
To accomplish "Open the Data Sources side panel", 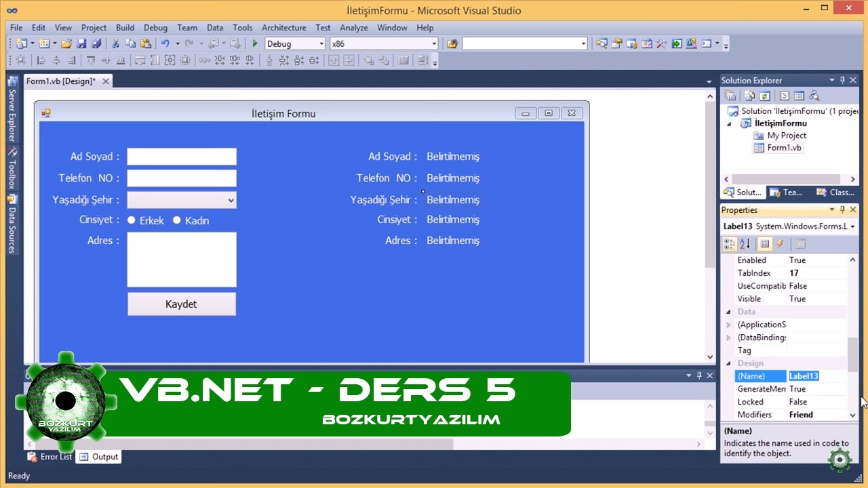I will click(12, 224).
